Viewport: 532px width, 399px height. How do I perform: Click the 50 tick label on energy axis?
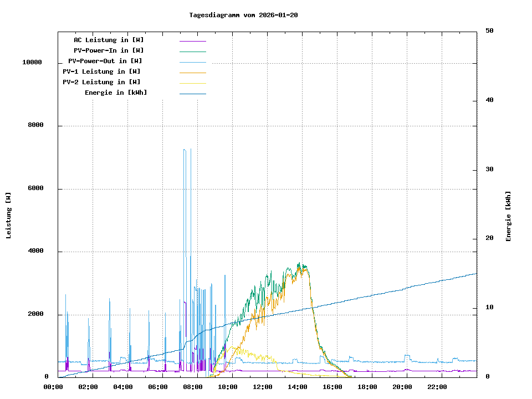[489, 31]
